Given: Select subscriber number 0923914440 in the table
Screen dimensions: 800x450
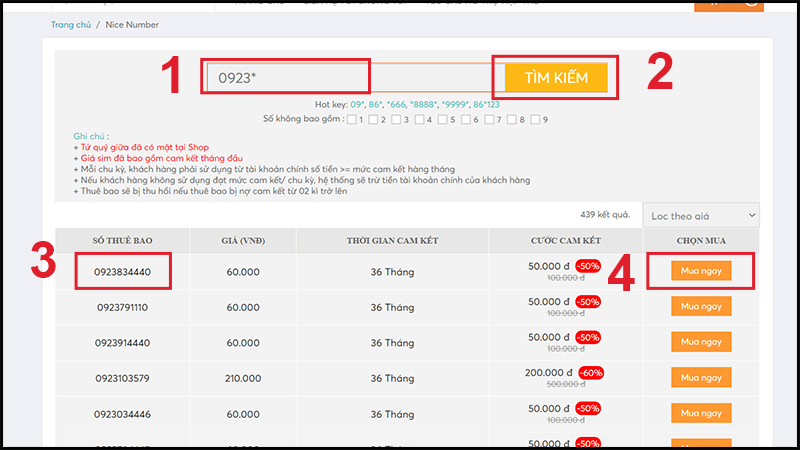Looking at the screenshot, I should coord(122,343).
